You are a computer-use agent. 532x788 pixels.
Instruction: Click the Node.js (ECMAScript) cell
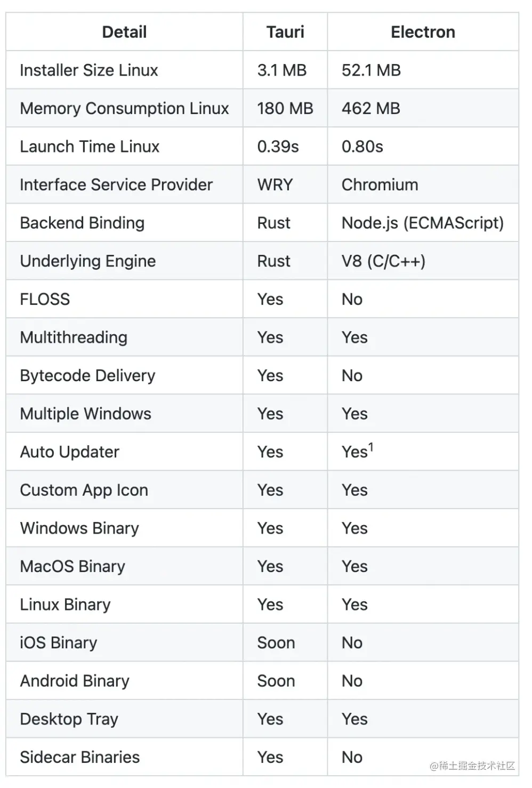(423, 223)
